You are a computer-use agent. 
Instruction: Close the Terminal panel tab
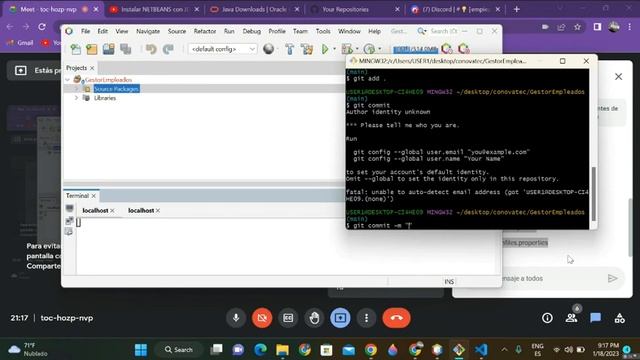pyautogui.click(x=93, y=196)
